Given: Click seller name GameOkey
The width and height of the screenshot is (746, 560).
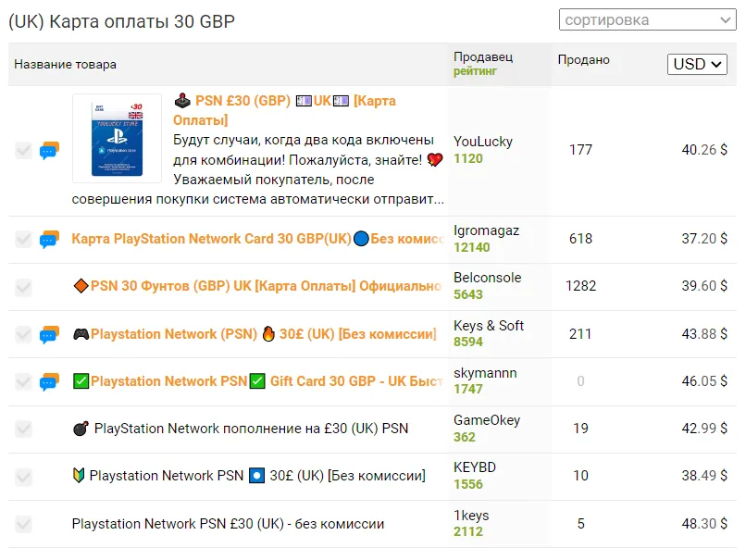Looking at the screenshot, I should [x=487, y=420].
